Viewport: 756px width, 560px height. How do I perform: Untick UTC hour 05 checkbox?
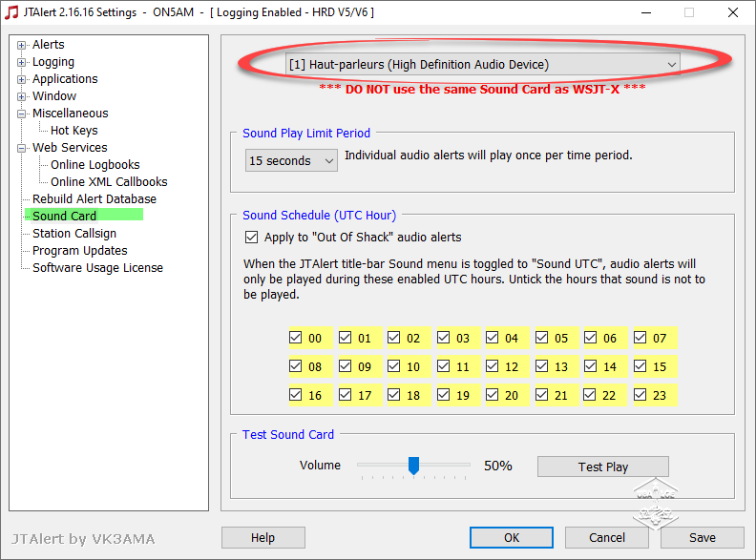[541, 338]
